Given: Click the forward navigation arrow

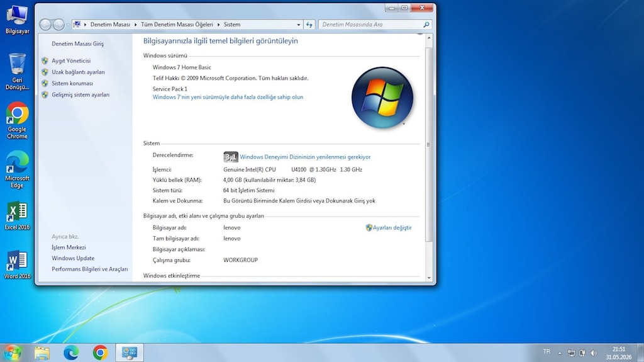Looking at the screenshot, I should (x=58, y=25).
